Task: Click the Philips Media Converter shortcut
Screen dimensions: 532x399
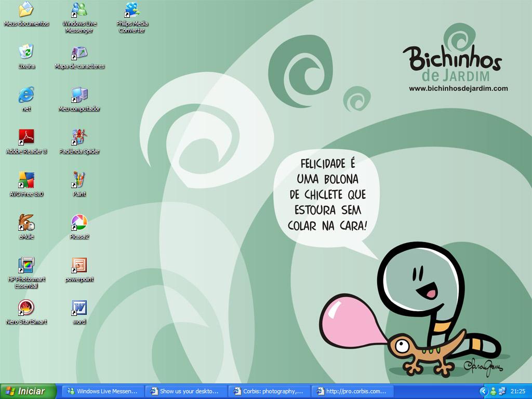Action: 132,10
